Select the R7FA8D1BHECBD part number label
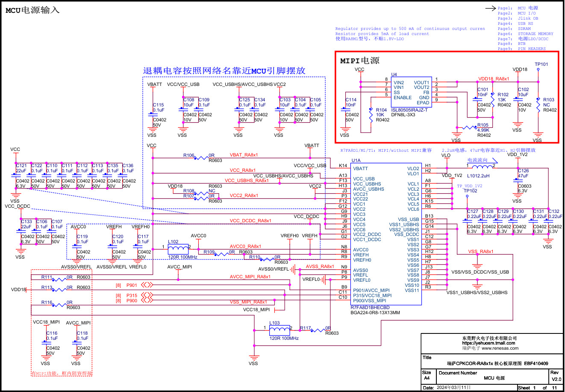The width and height of the screenshot is (565, 392). coord(370,307)
